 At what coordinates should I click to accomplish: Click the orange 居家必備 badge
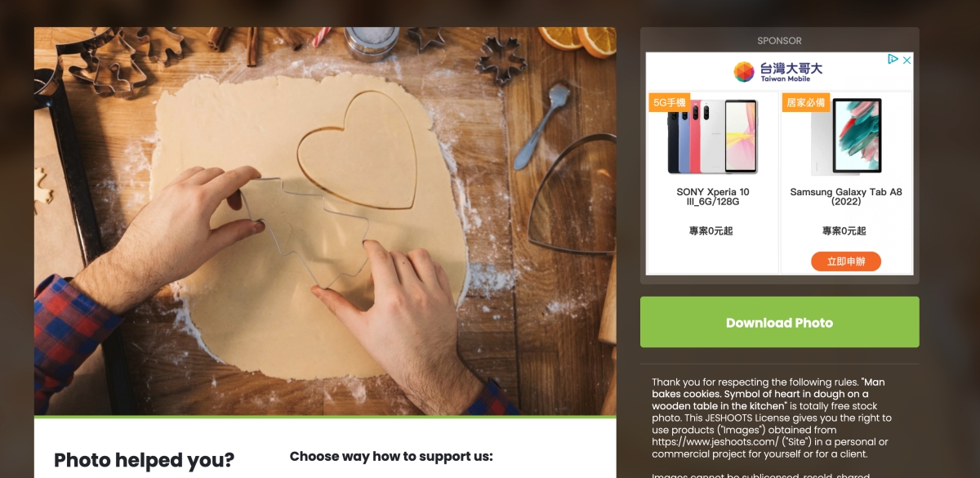click(x=805, y=102)
